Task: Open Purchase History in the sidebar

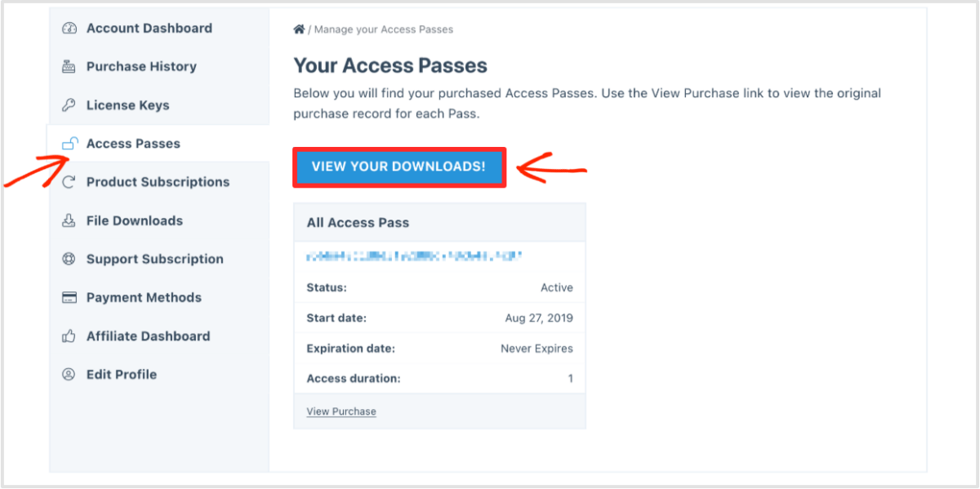Action: point(141,67)
